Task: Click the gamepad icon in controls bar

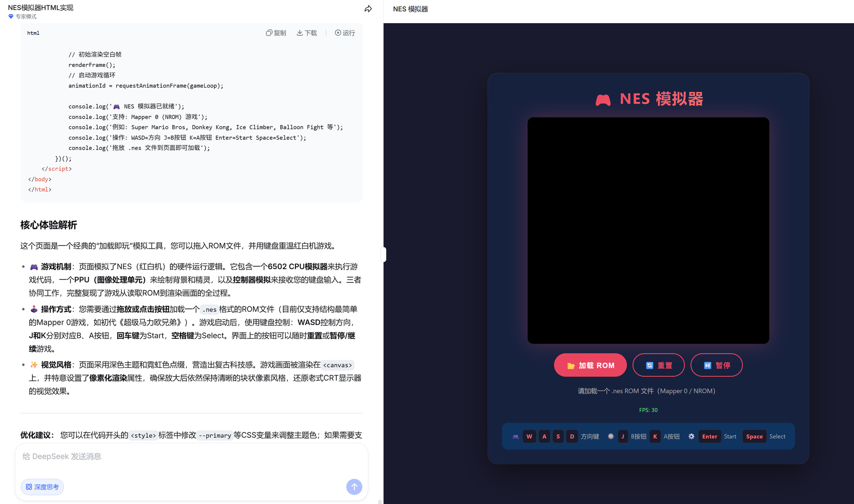Action: click(x=516, y=437)
